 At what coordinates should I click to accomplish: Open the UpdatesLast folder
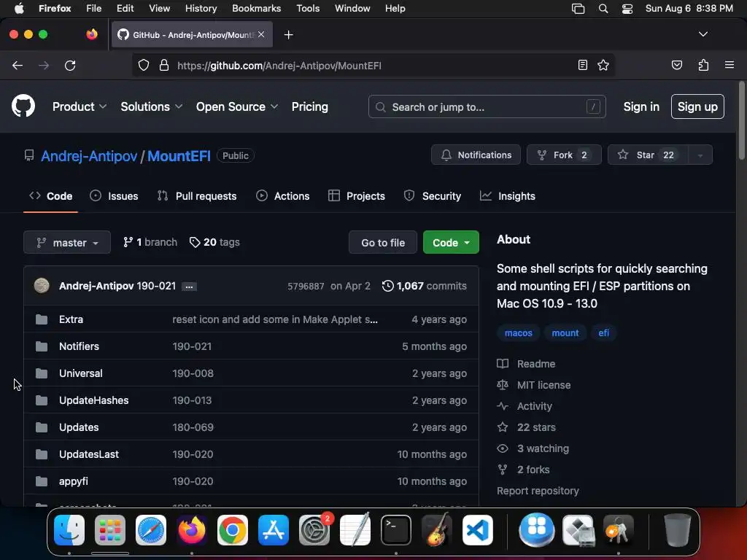(89, 454)
